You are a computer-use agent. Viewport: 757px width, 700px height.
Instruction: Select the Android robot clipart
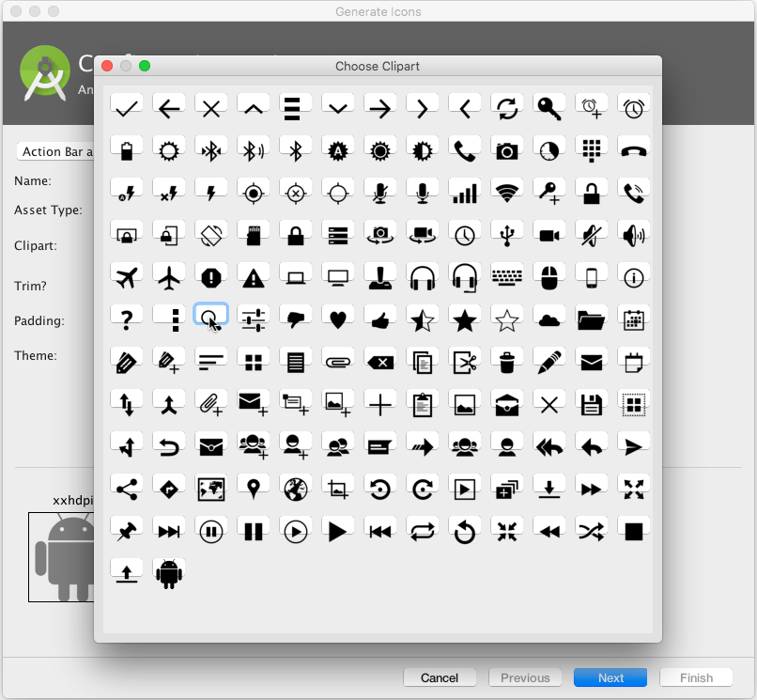(x=168, y=573)
